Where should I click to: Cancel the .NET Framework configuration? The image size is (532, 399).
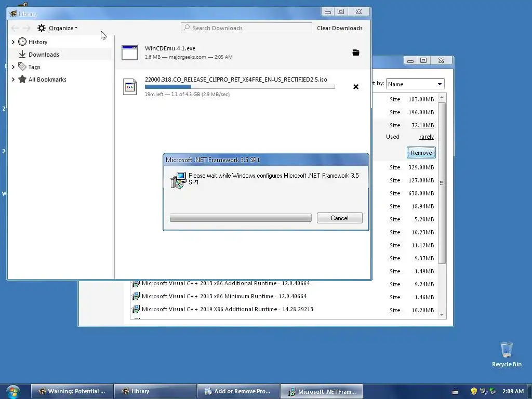[x=340, y=218]
